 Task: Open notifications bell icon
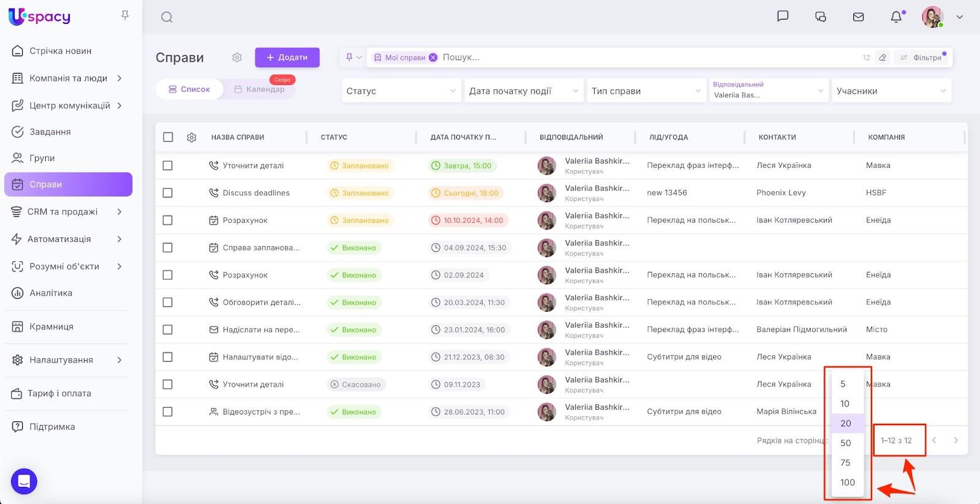(x=896, y=17)
